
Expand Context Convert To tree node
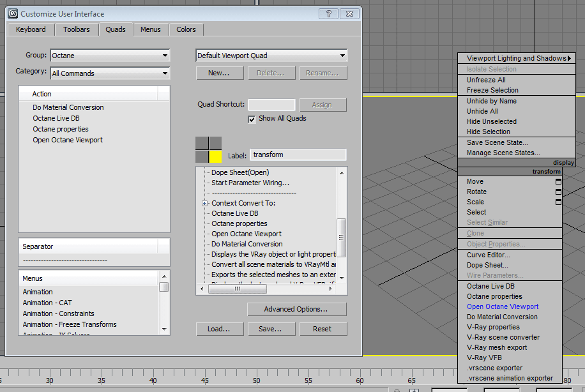pos(204,203)
